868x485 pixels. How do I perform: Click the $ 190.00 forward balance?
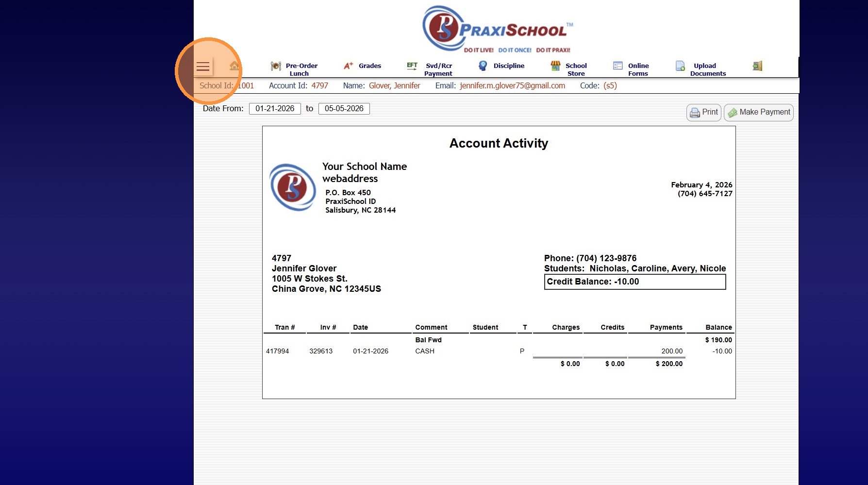tap(718, 340)
